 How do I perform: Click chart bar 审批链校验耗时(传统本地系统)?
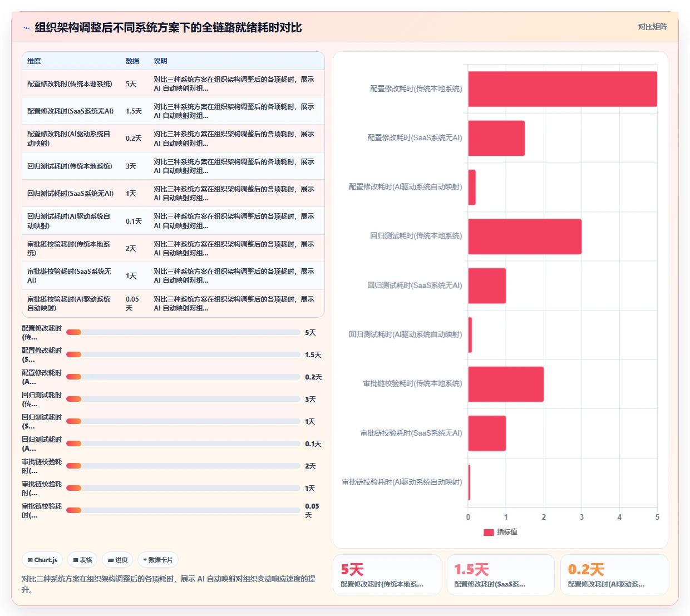click(x=506, y=384)
